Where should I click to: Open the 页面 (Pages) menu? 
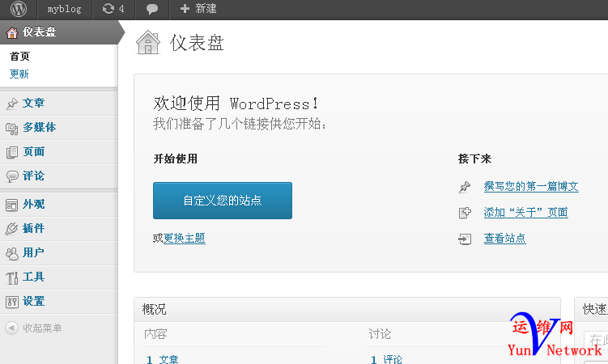(x=33, y=151)
